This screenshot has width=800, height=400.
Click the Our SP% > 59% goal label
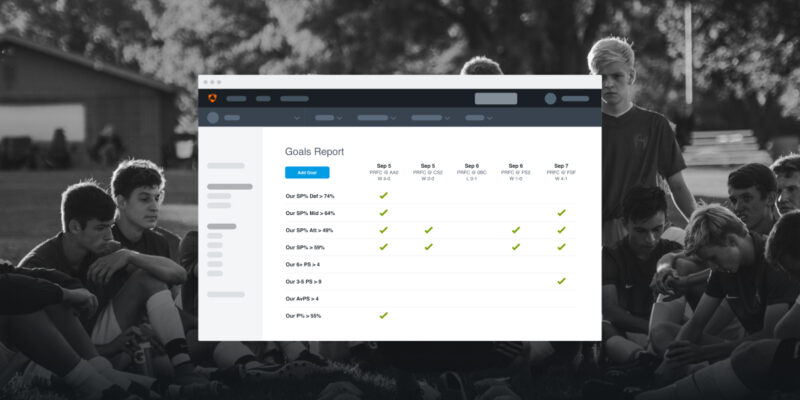(x=304, y=247)
